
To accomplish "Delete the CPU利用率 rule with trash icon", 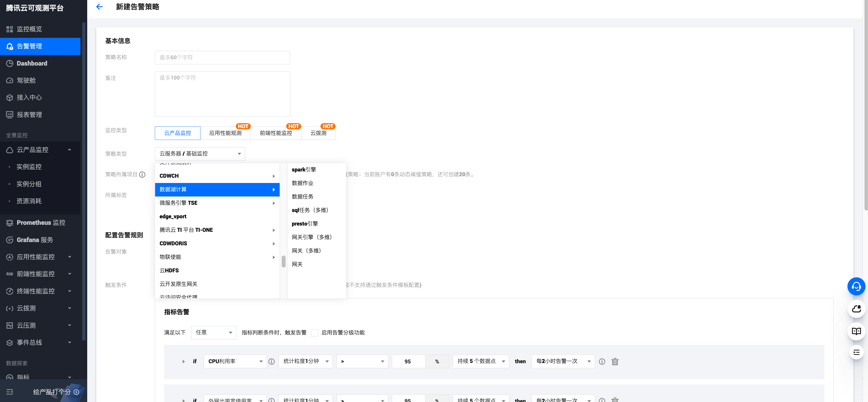I will pyautogui.click(x=615, y=362).
